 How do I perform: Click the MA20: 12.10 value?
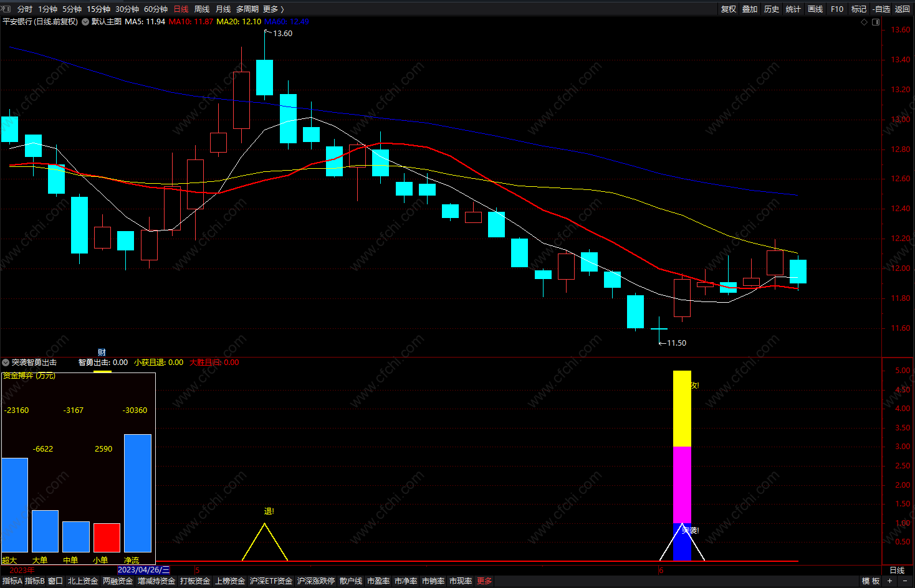(x=239, y=22)
